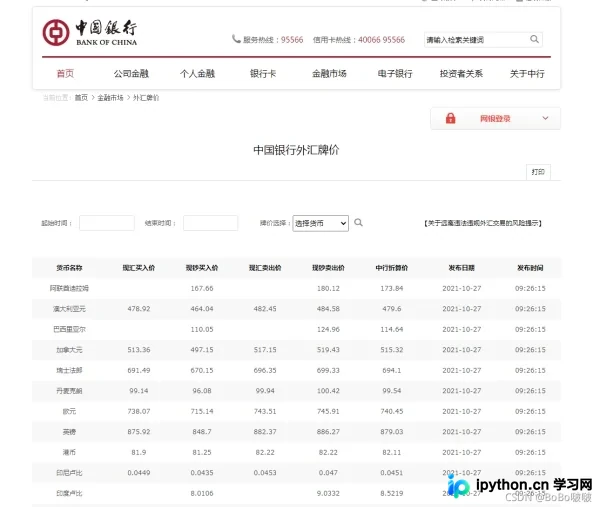Click the 印尼卢比 currency row name

pyautogui.click(x=69, y=473)
